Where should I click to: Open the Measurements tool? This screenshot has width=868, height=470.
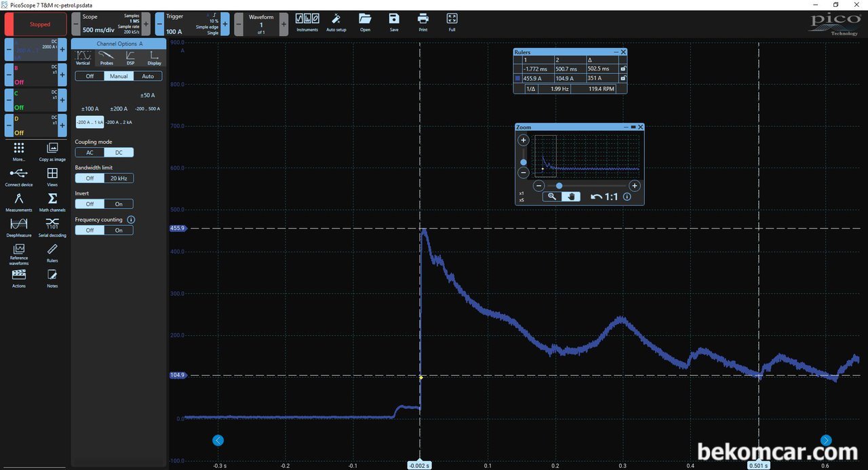pos(19,202)
